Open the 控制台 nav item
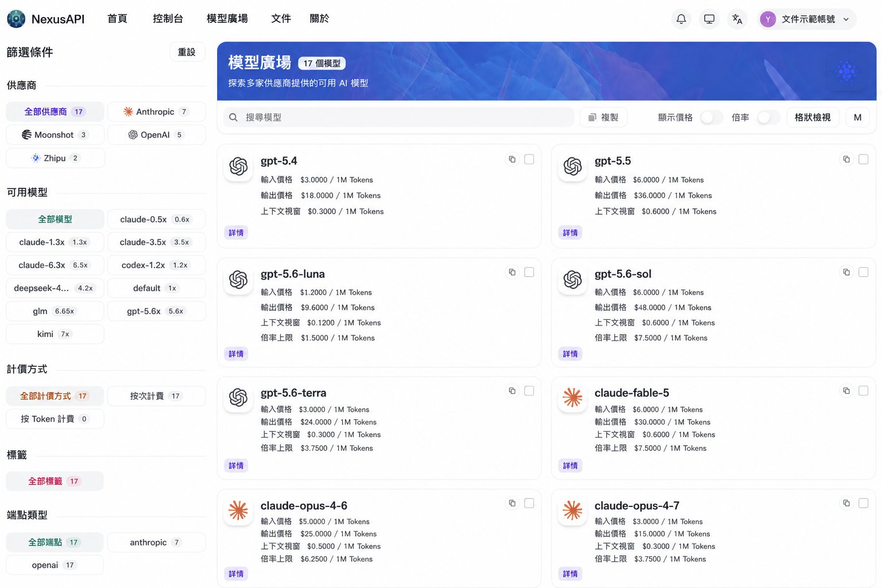The height and width of the screenshot is (588, 882). (168, 18)
